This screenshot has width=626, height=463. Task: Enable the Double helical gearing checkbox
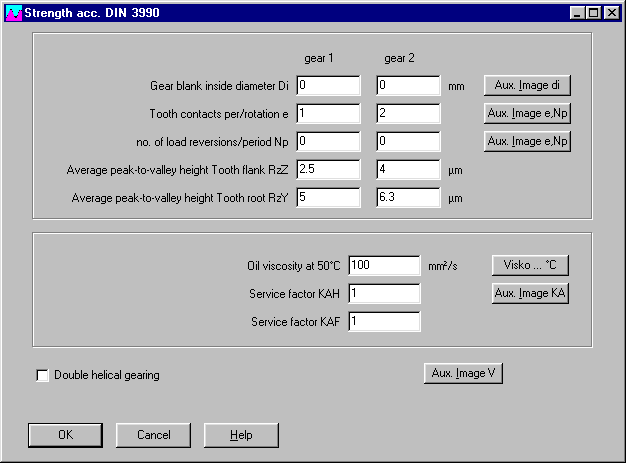42,375
